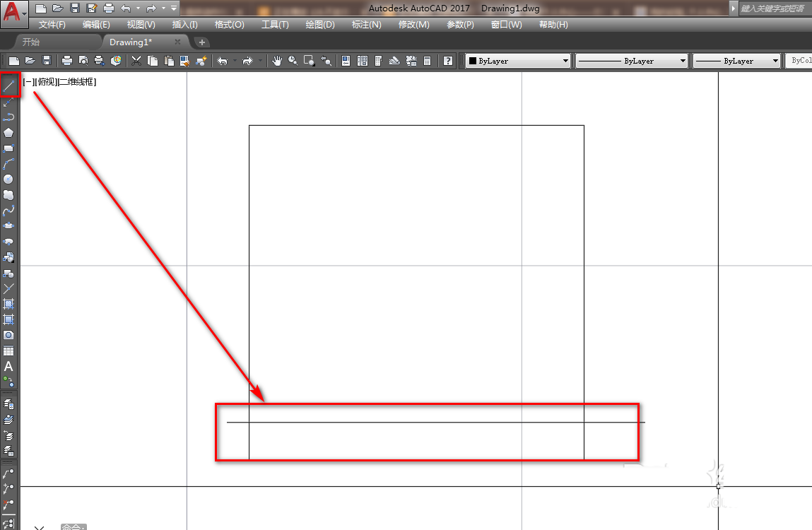812x530 pixels.
Task: Select the Polygon tool
Action: point(8,133)
